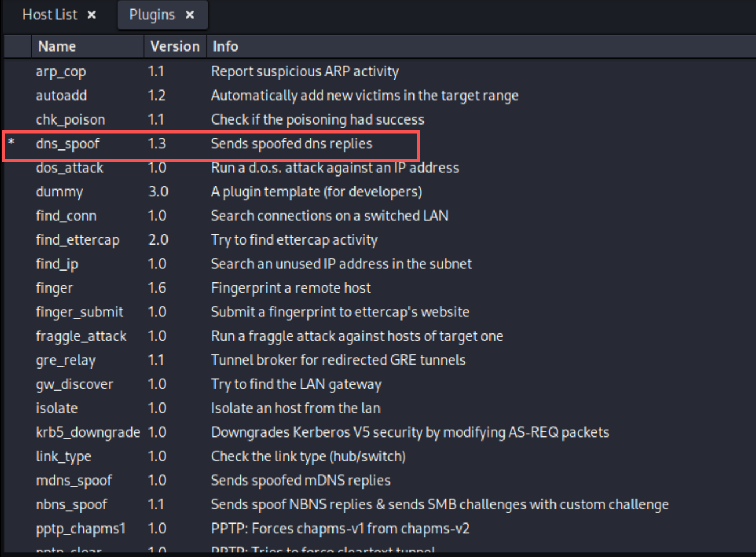Click the active asterisk beside dns_spoof

[11, 143]
